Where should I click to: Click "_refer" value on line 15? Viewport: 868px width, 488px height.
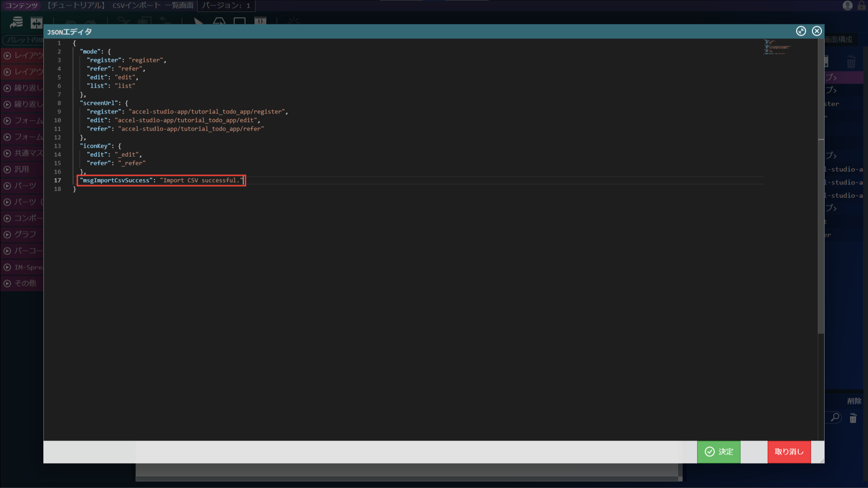132,163
